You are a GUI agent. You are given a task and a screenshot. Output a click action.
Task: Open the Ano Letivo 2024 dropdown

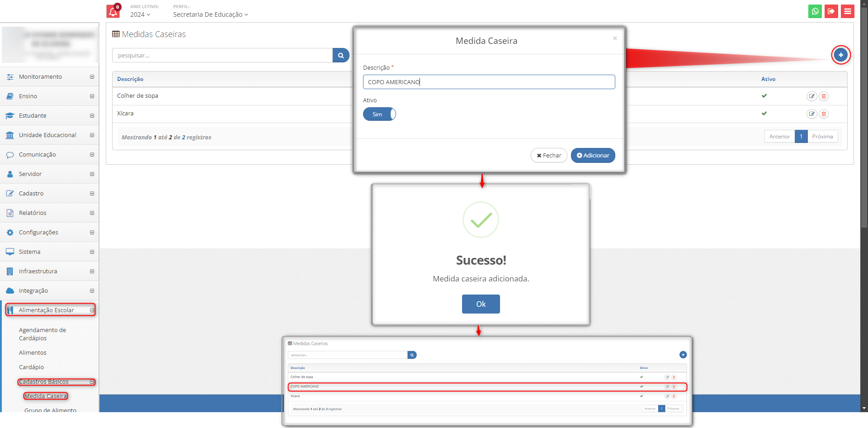pyautogui.click(x=140, y=14)
